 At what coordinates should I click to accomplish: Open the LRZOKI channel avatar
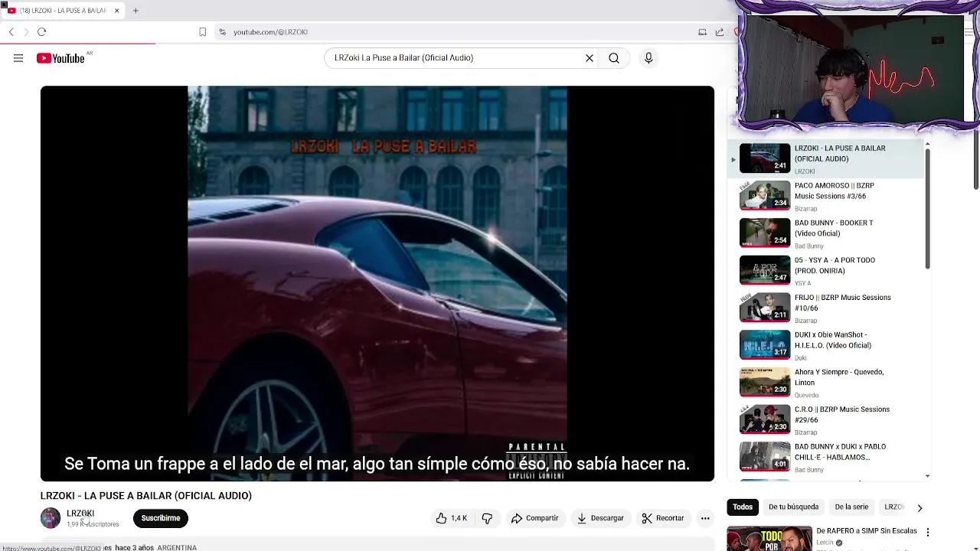(x=51, y=518)
